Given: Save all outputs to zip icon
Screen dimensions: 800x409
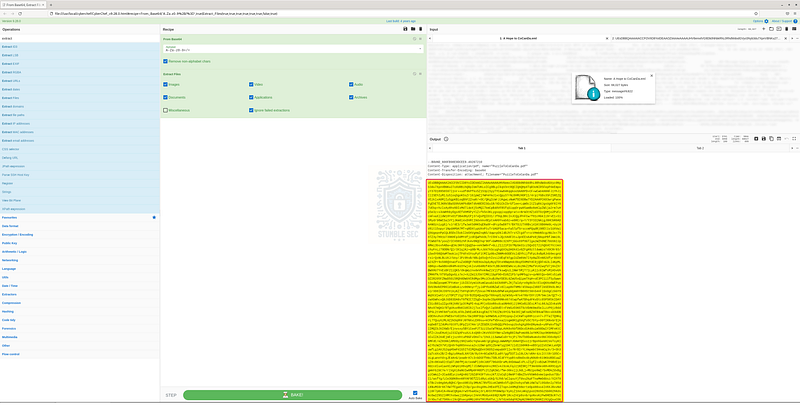Looking at the screenshot, I should tap(756, 139).
